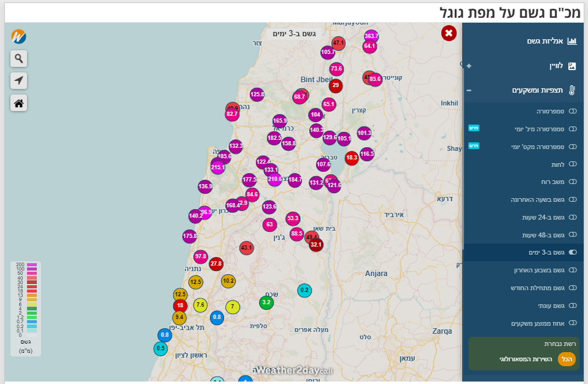Toggle אחוז ממוצע משקעים switch
Image resolution: width=588 pixels, height=384 pixels.
click(573, 323)
